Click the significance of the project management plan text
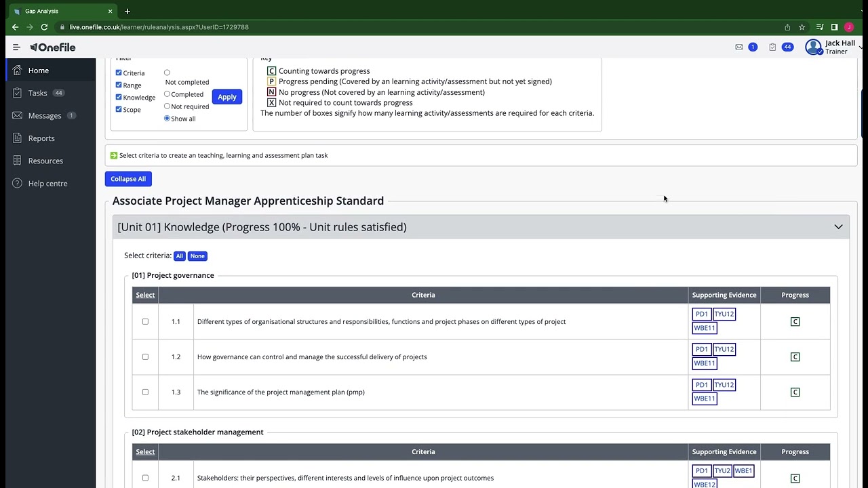The image size is (868, 488). tap(281, 392)
